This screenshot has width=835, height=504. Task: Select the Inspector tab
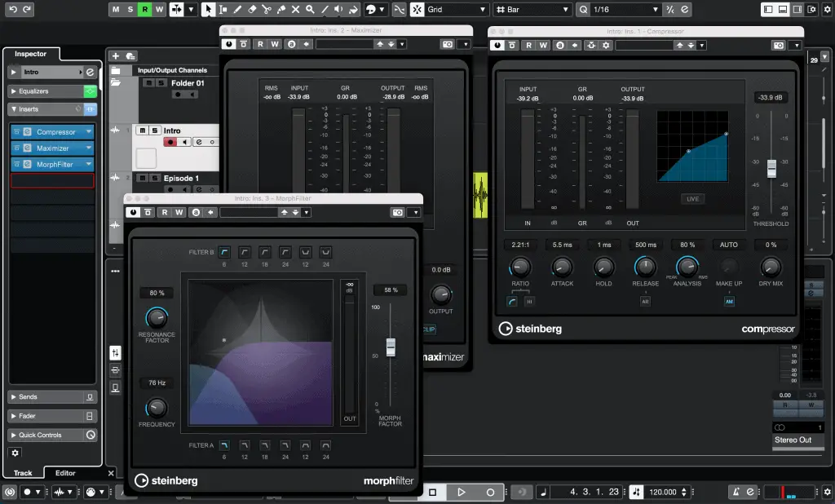click(x=30, y=54)
